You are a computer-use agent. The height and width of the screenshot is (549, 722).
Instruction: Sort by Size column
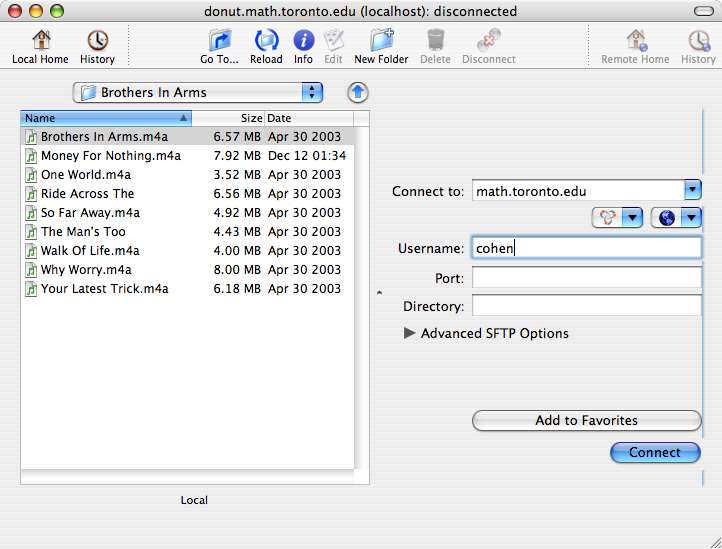pyautogui.click(x=228, y=118)
